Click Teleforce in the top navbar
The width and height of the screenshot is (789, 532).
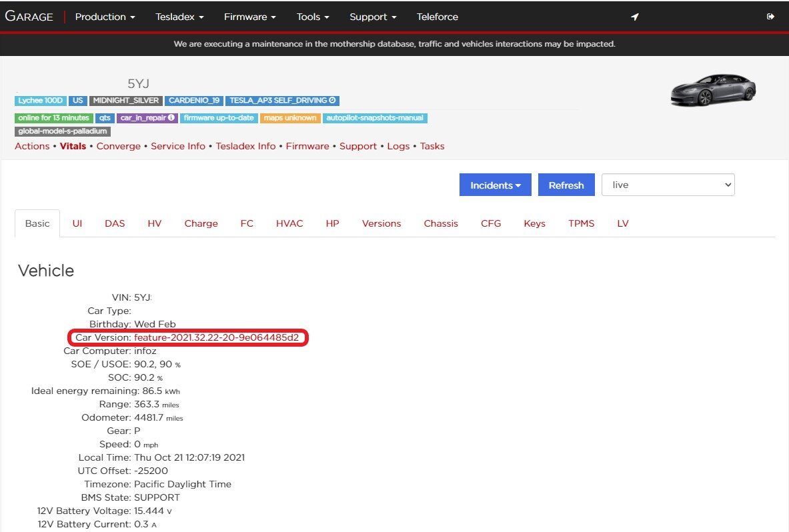pos(438,17)
